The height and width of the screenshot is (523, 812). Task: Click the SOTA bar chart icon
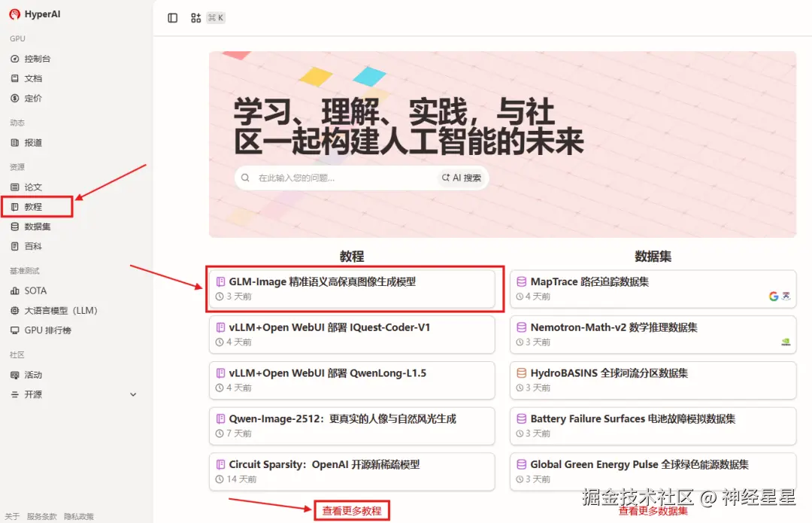tap(14, 290)
